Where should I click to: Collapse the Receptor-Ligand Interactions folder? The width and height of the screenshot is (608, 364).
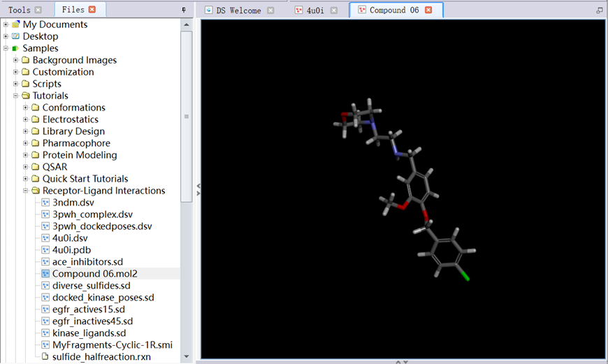[x=25, y=191]
